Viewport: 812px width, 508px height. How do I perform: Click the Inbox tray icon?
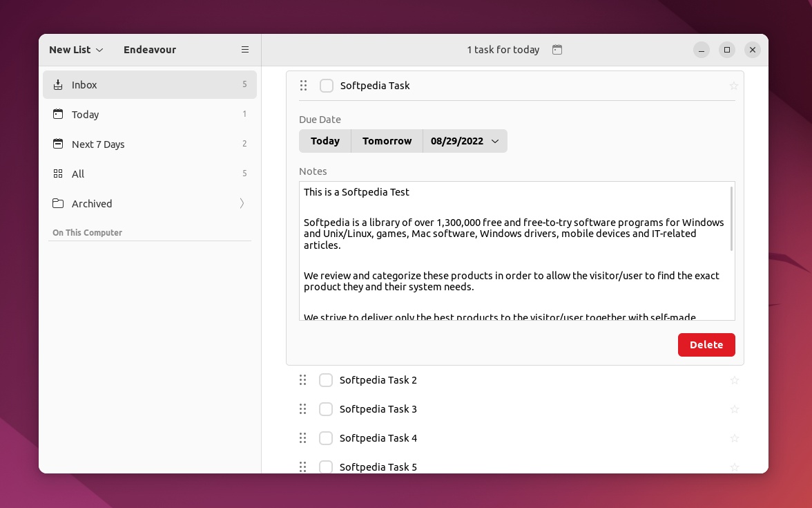click(x=58, y=84)
